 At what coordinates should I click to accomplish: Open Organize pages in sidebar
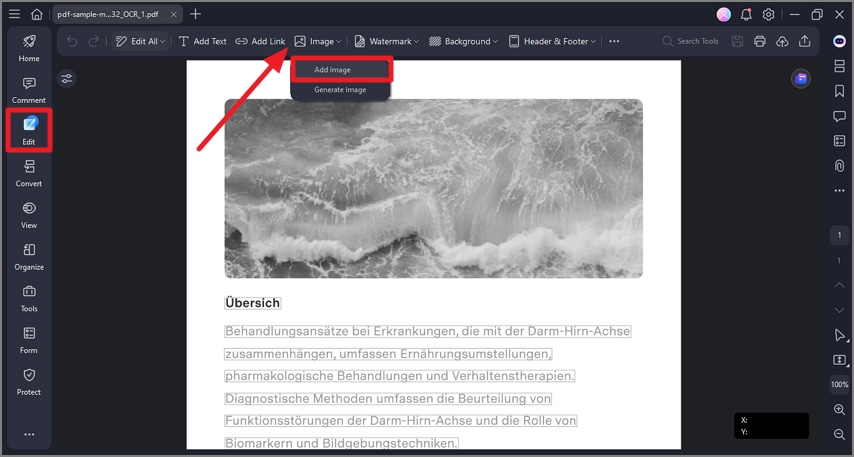(29, 257)
